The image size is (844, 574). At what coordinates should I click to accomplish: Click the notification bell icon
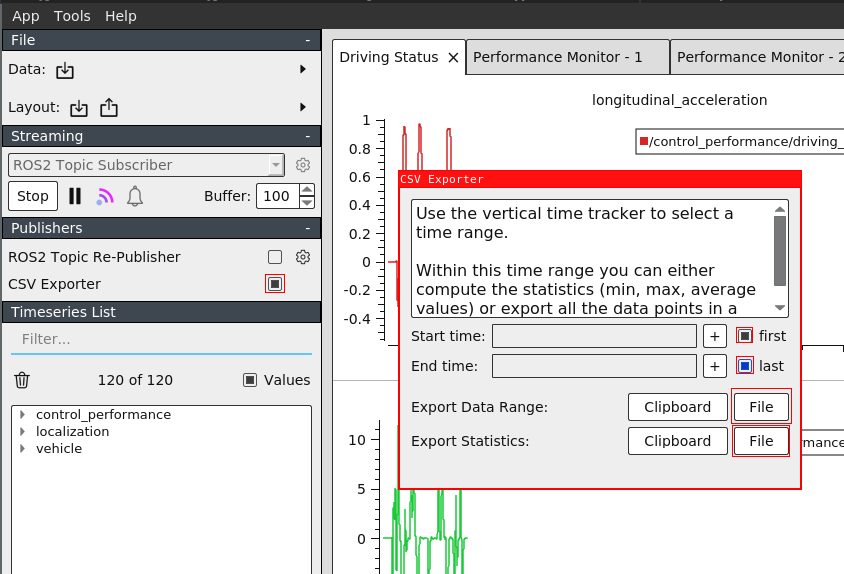click(135, 196)
